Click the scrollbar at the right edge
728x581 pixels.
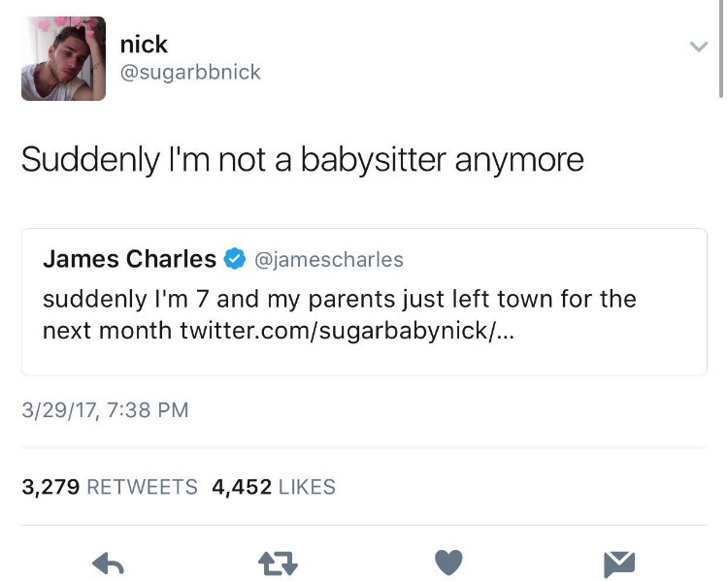pos(722,48)
